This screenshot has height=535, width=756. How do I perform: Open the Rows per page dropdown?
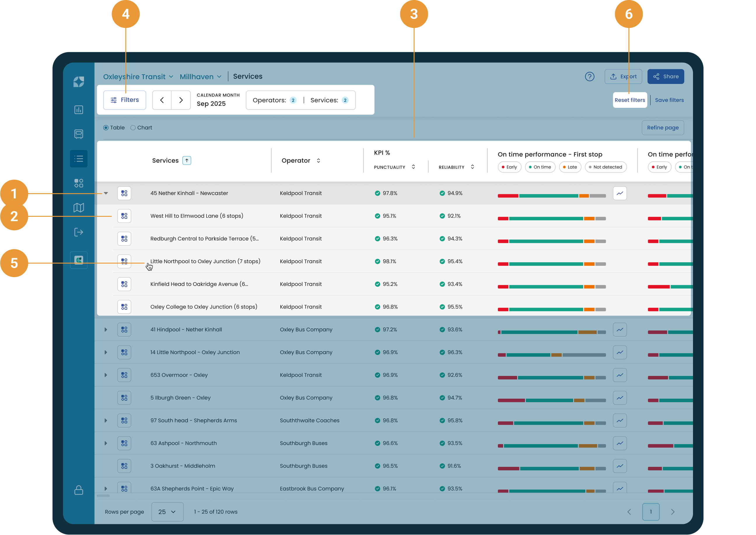pos(167,512)
